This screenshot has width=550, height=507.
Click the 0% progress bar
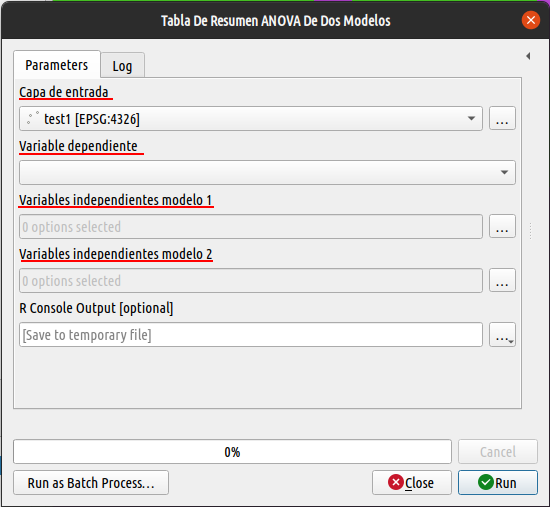tap(232, 452)
